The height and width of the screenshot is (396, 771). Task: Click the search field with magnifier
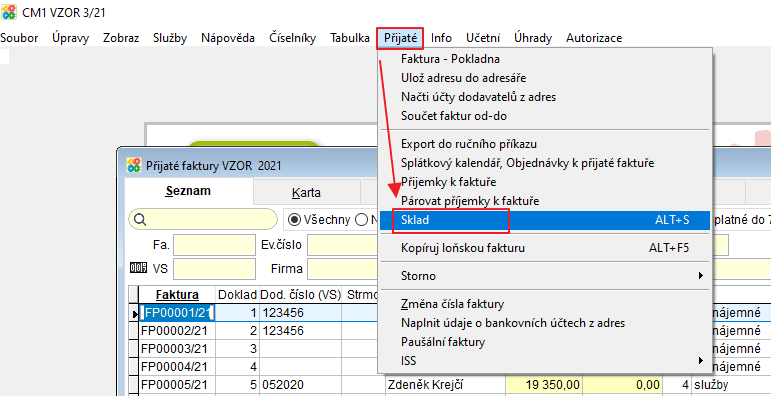point(203,219)
